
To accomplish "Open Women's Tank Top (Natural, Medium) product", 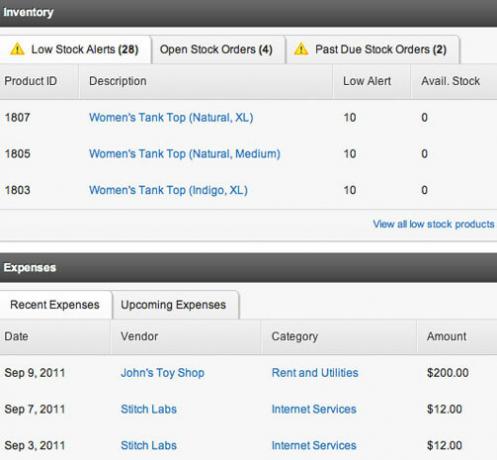I will coord(185,154).
